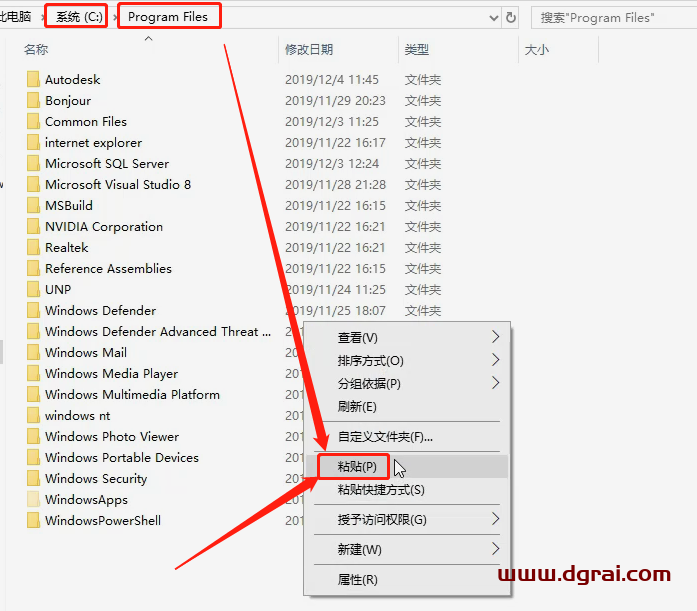The height and width of the screenshot is (611, 697).
Task: Open 属性(R) from the context menu
Action: tap(357, 579)
